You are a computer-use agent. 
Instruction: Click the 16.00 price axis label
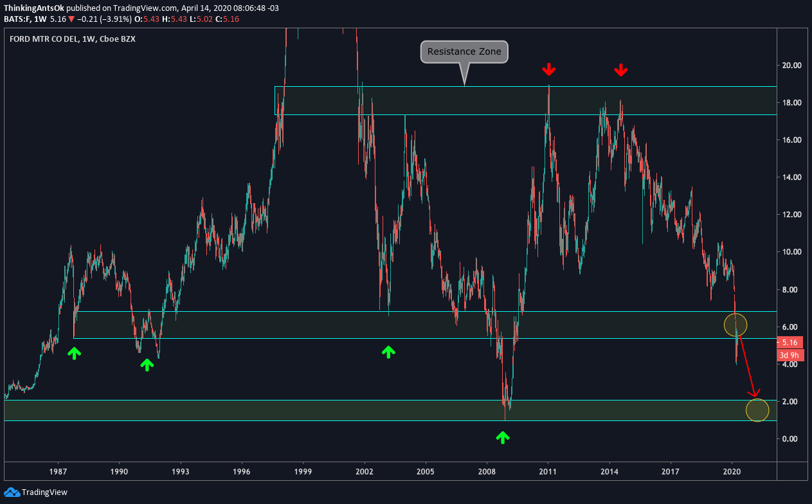[x=791, y=140]
